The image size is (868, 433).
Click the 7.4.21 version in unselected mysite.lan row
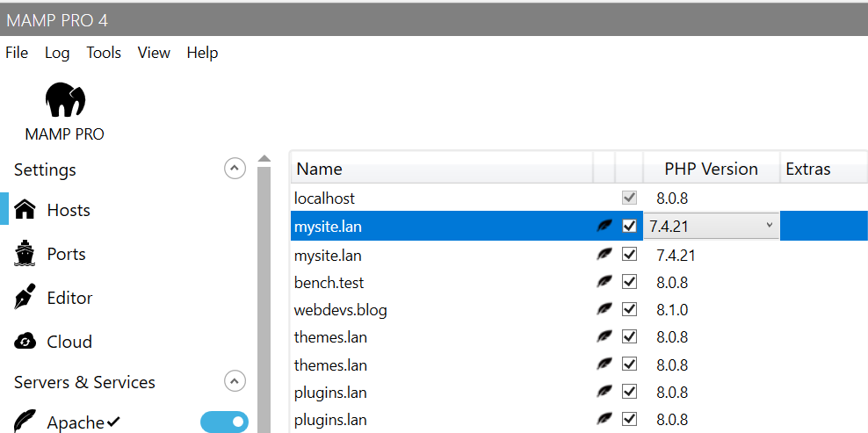[x=676, y=256]
